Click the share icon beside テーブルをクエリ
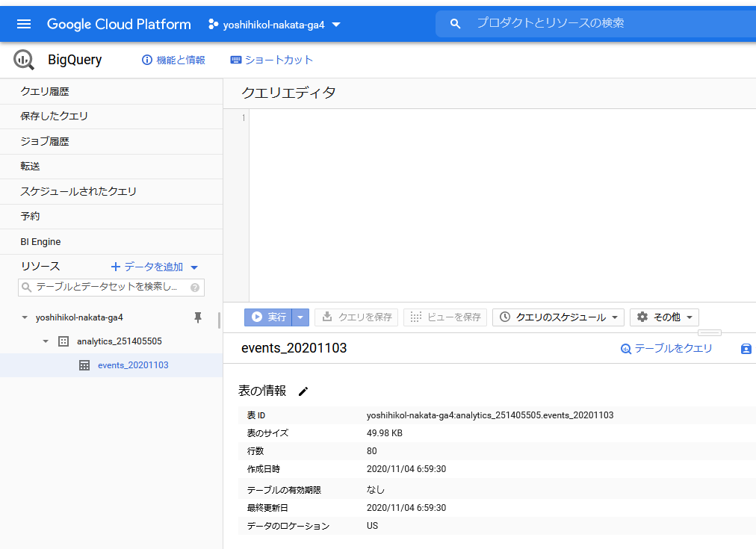This screenshot has height=549, width=756. point(746,349)
